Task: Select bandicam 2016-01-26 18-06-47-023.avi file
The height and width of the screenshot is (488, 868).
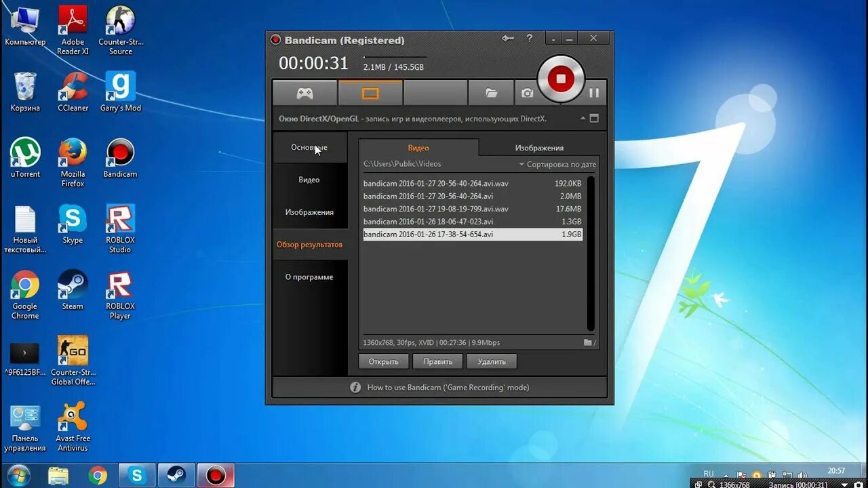Action: coord(473,222)
